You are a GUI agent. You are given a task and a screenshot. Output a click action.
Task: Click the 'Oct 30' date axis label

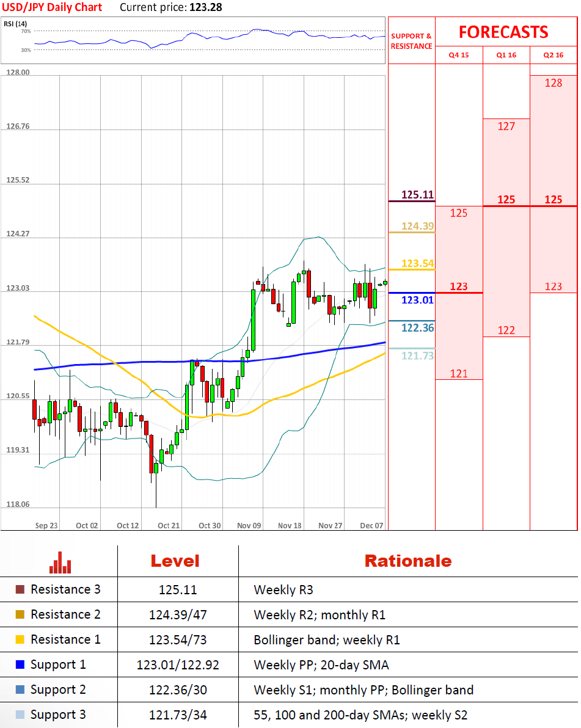click(x=210, y=526)
